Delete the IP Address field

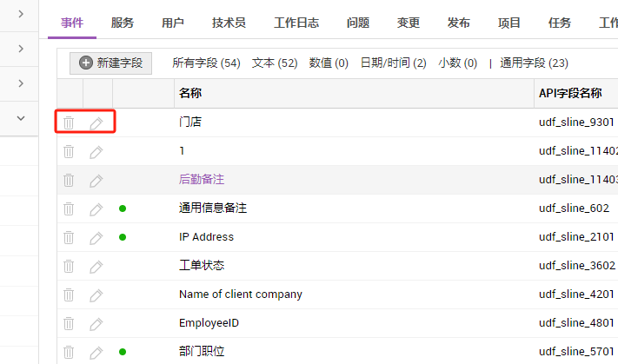click(x=69, y=237)
